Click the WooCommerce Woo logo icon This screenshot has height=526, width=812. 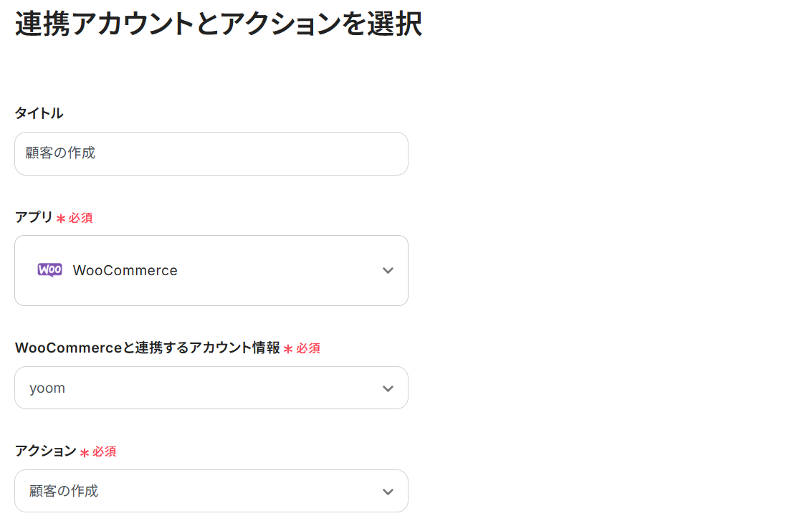point(49,270)
